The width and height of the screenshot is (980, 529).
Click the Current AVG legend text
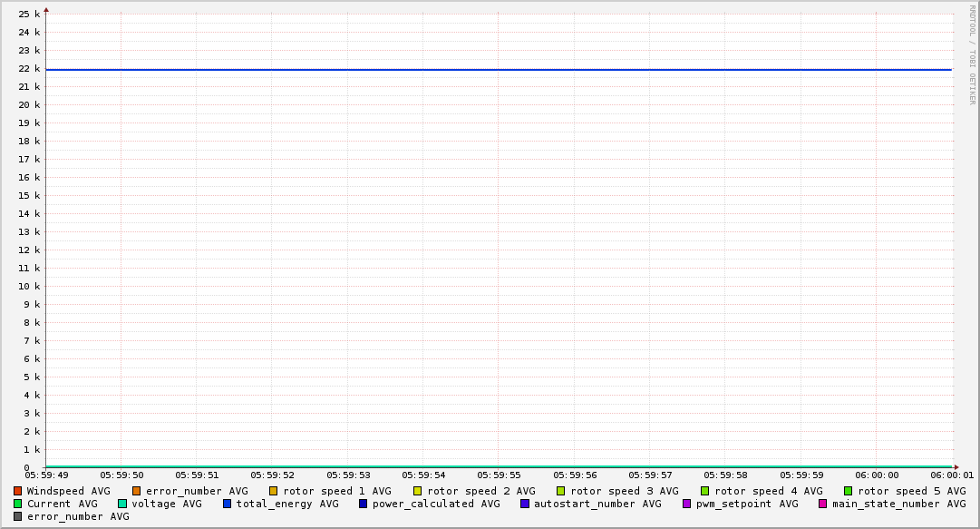62,504
